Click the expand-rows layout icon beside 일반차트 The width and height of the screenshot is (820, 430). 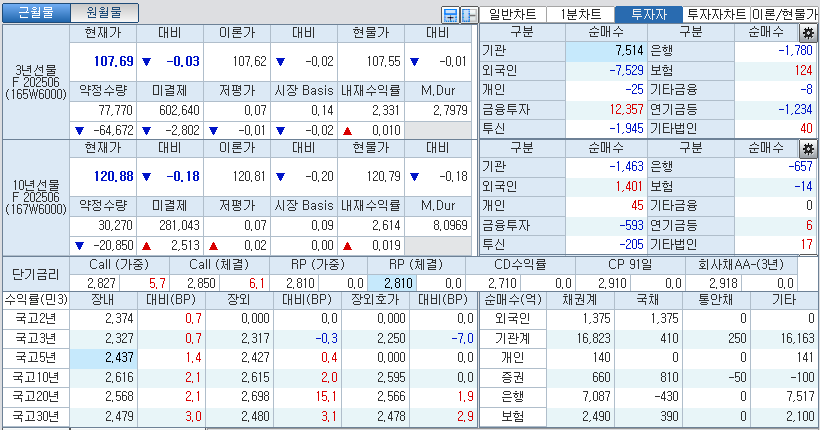[450, 15]
